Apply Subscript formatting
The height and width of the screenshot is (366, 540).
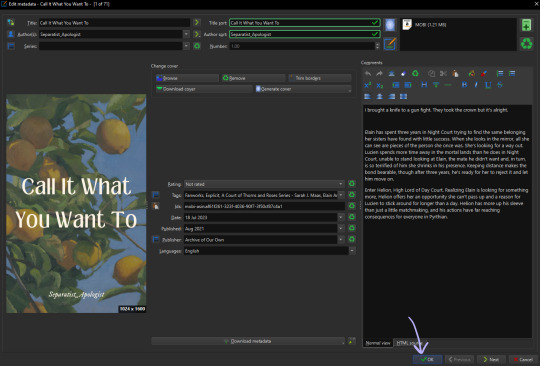(380, 85)
